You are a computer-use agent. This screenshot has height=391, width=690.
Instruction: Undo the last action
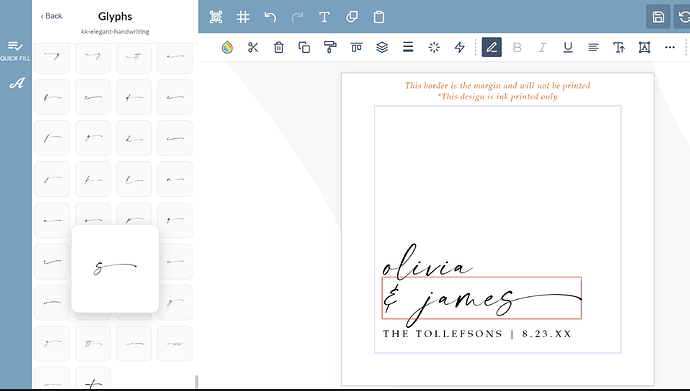270,17
